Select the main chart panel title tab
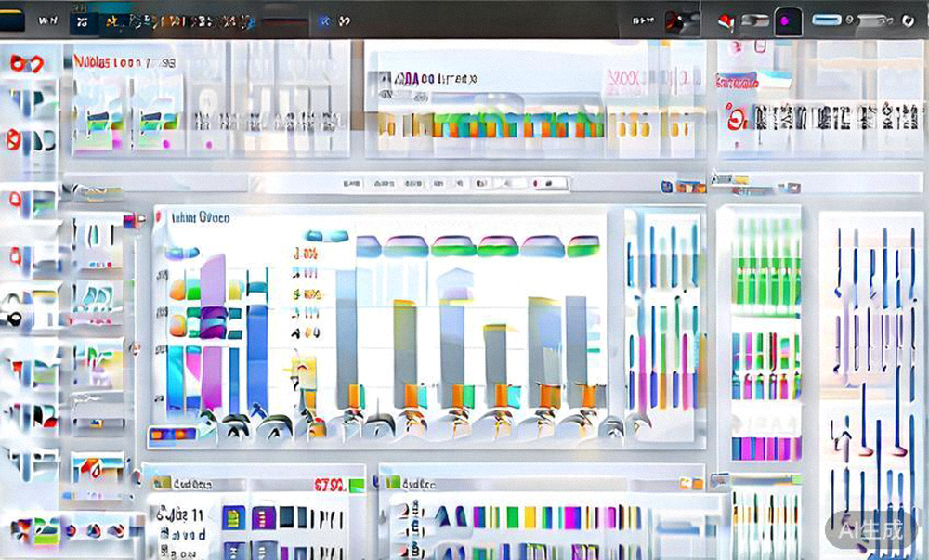929x560 pixels. coord(200,219)
